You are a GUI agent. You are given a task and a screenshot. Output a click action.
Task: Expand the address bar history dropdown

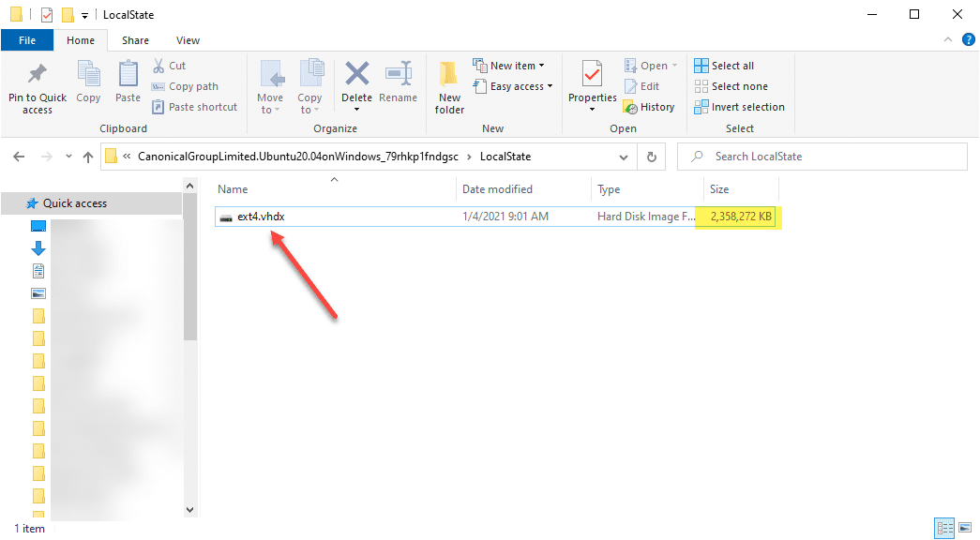pyautogui.click(x=623, y=157)
